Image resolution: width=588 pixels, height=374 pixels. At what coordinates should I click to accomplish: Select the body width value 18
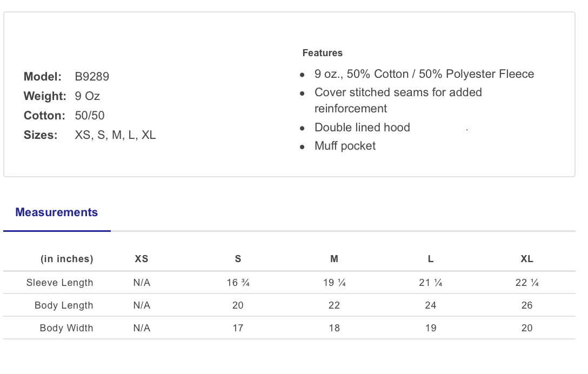[334, 328]
